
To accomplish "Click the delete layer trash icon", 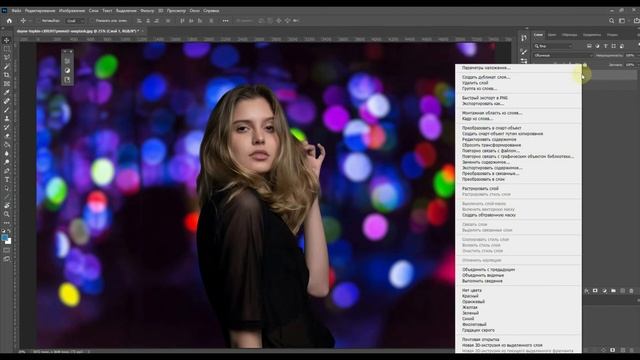I will [x=631, y=291].
